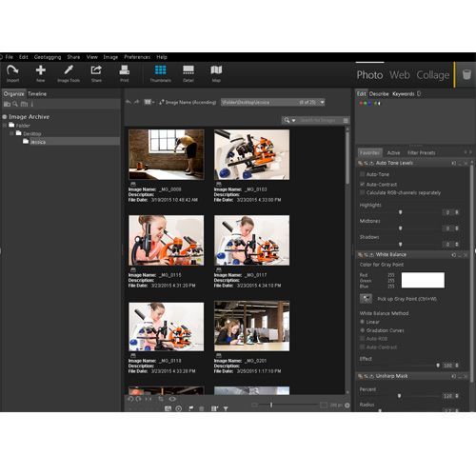Click the image viewer icon in the bottom bar
Image resolution: width=476 pixels, height=476 pixels.
(x=168, y=408)
